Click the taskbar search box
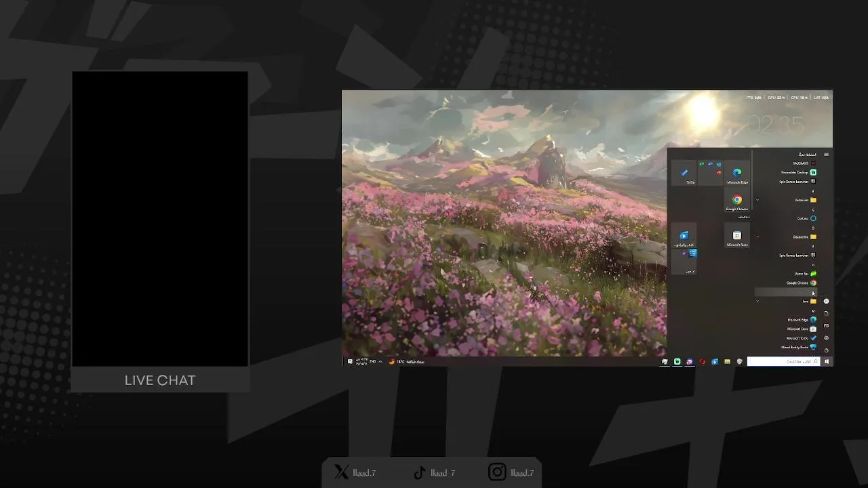This screenshot has width=868, height=488. (x=783, y=361)
